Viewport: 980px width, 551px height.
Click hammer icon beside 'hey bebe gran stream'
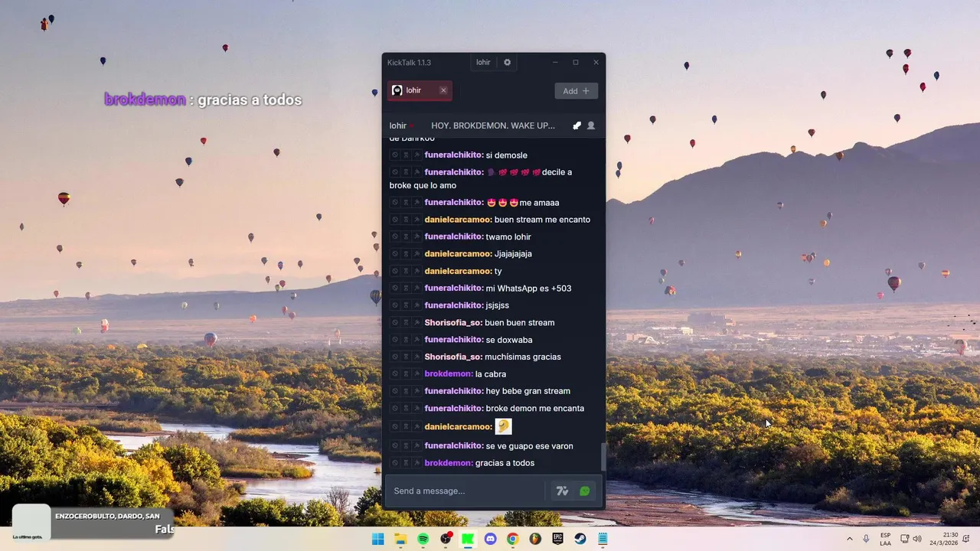pos(416,391)
